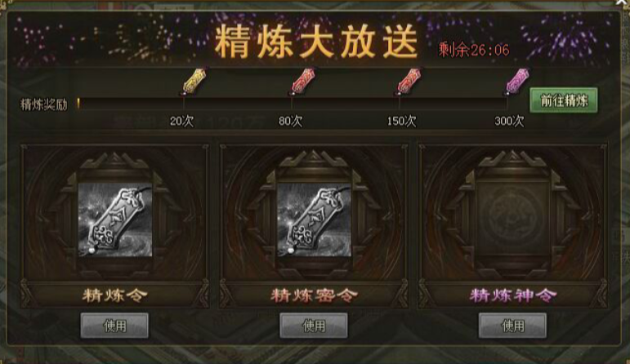Click the 150次 milestone label

coord(401,121)
